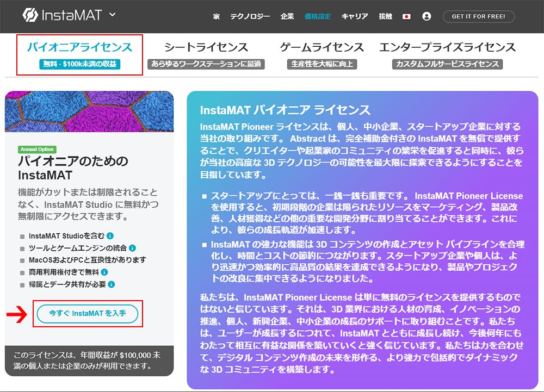
Task: Open the 家 home menu item
Action: click(x=217, y=17)
